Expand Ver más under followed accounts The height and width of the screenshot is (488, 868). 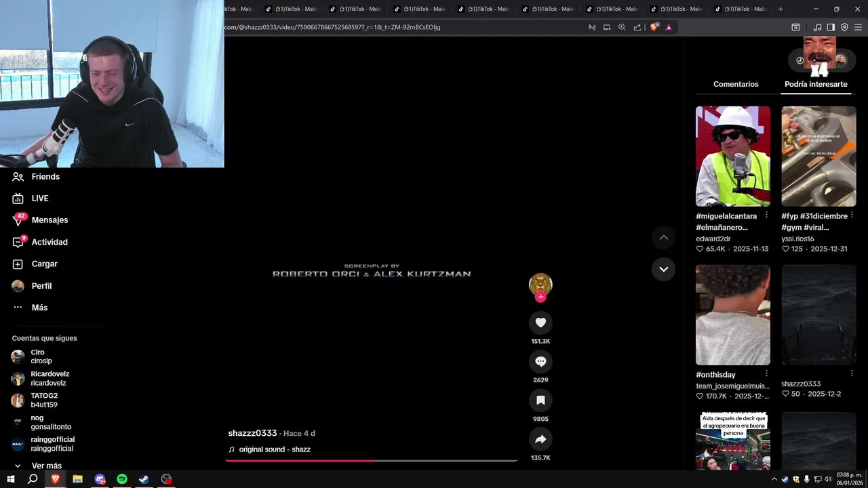coord(38,466)
